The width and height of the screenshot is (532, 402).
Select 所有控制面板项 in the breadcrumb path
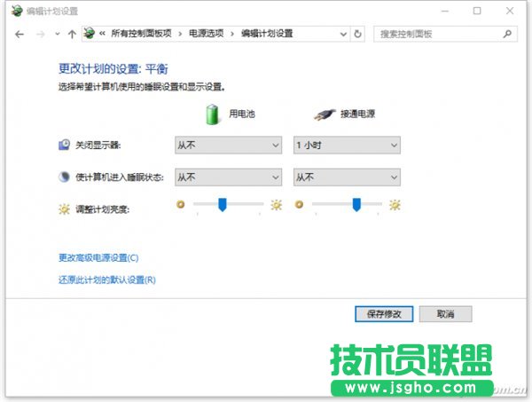(x=144, y=34)
